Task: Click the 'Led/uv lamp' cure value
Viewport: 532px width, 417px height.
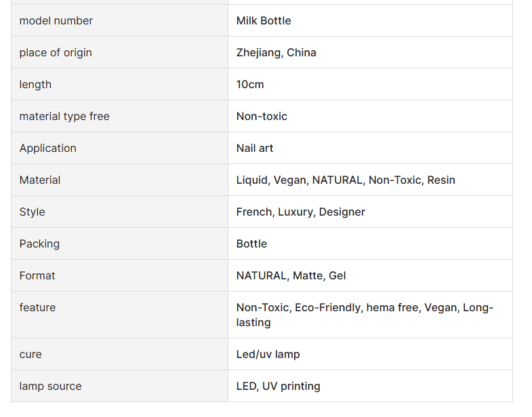Action: tap(268, 355)
